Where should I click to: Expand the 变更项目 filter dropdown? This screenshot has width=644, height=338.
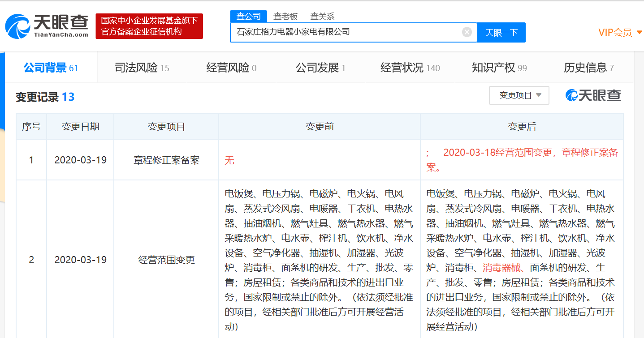(519, 95)
